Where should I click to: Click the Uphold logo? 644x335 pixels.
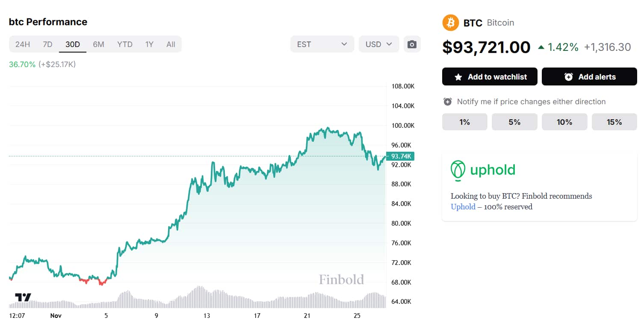click(x=483, y=170)
